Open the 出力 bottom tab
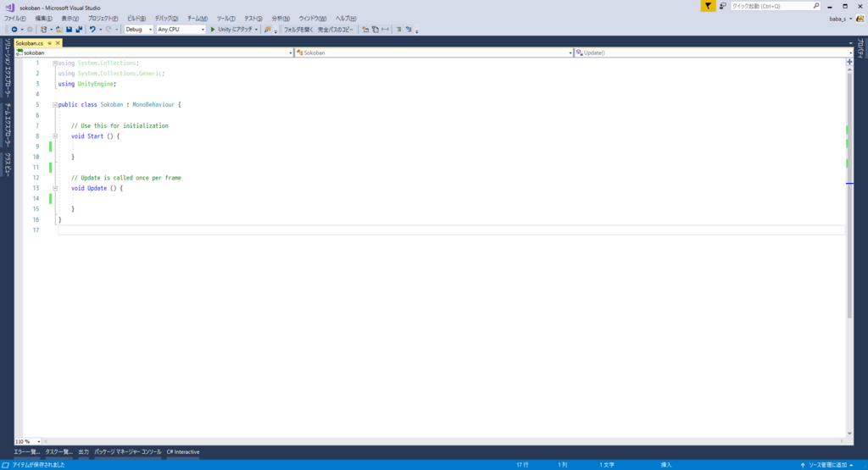868x470 pixels. coord(83,451)
